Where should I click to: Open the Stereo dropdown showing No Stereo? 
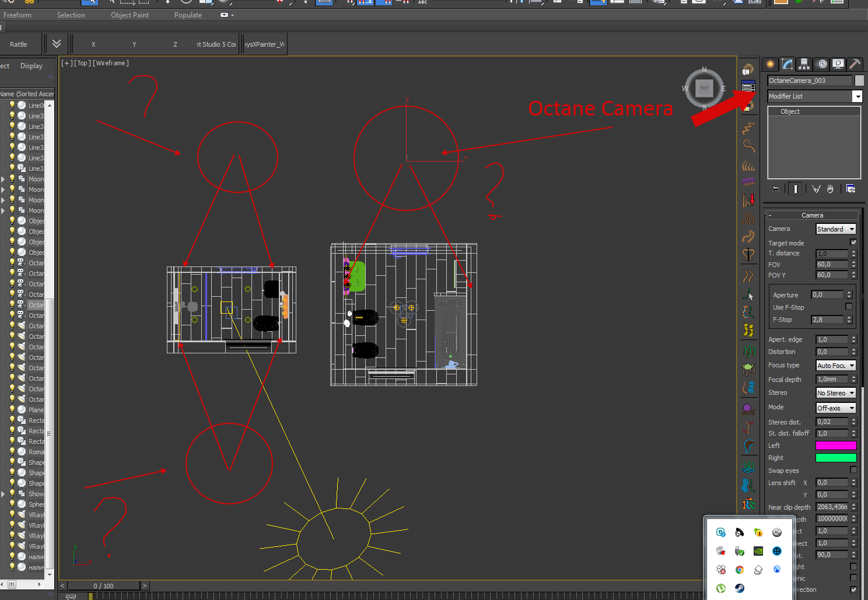coord(836,393)
